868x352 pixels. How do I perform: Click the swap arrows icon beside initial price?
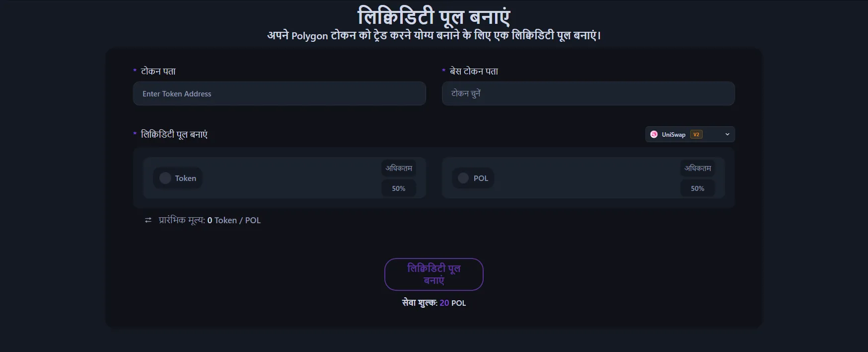point(148,220)
